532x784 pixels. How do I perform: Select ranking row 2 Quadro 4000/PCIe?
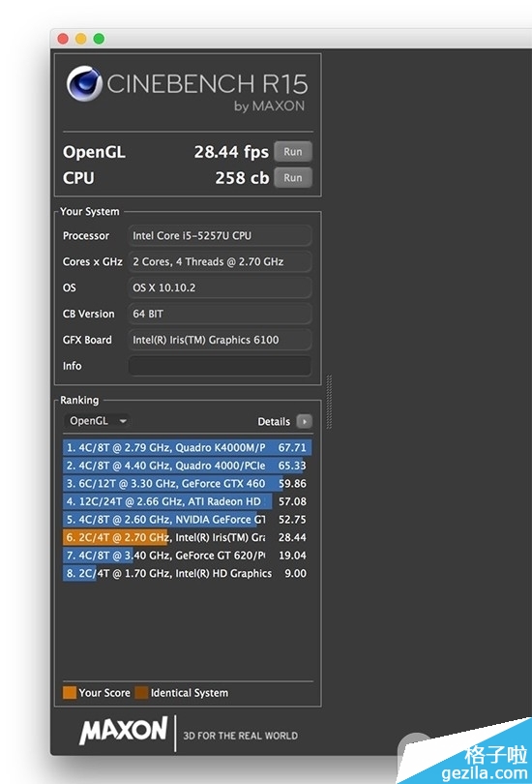(x=188, y=466)
